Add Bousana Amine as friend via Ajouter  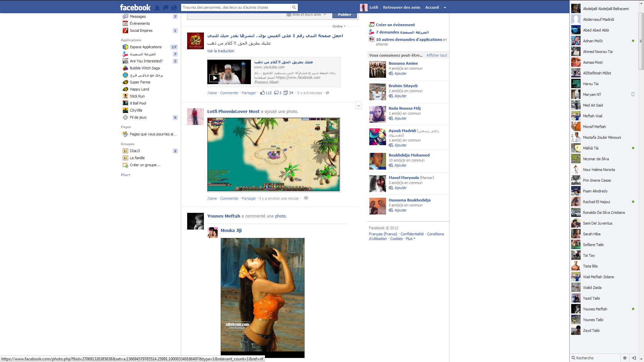[x=400, y=73]
